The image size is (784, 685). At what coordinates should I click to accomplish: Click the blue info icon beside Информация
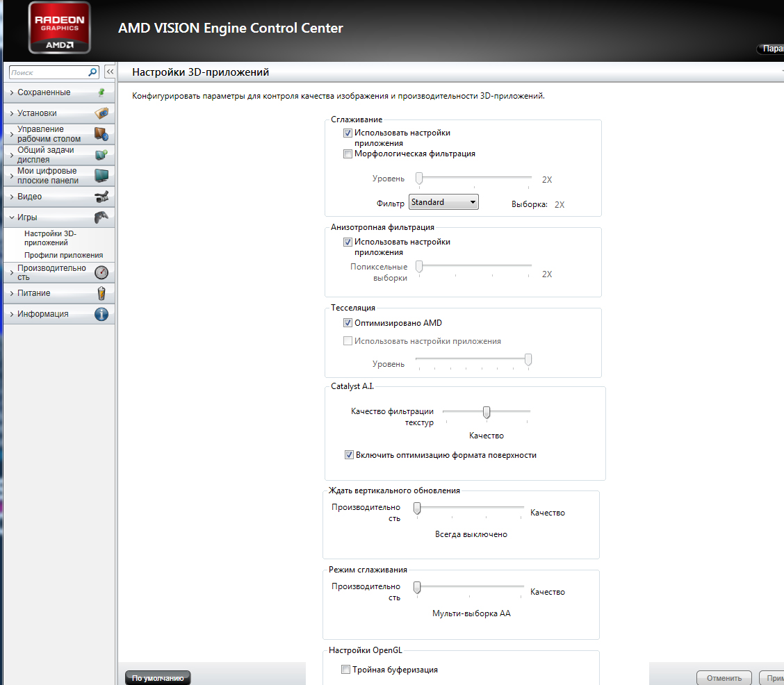point(101,314)
